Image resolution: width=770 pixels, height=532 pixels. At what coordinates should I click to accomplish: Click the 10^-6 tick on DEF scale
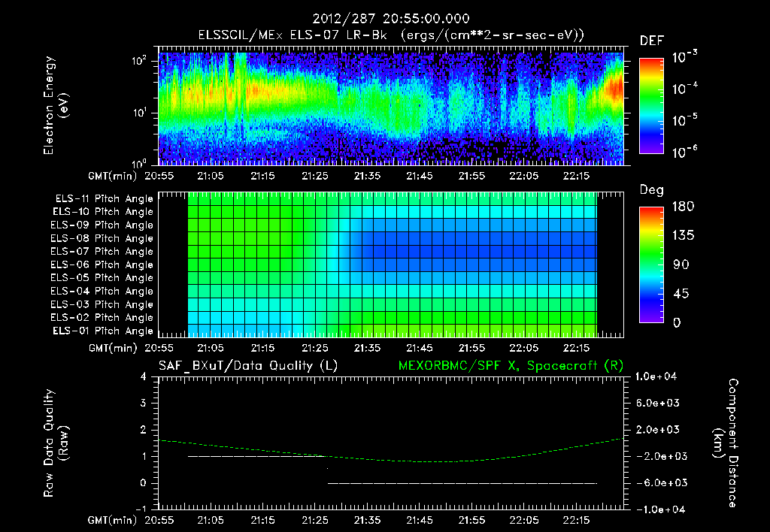point(684,152)
